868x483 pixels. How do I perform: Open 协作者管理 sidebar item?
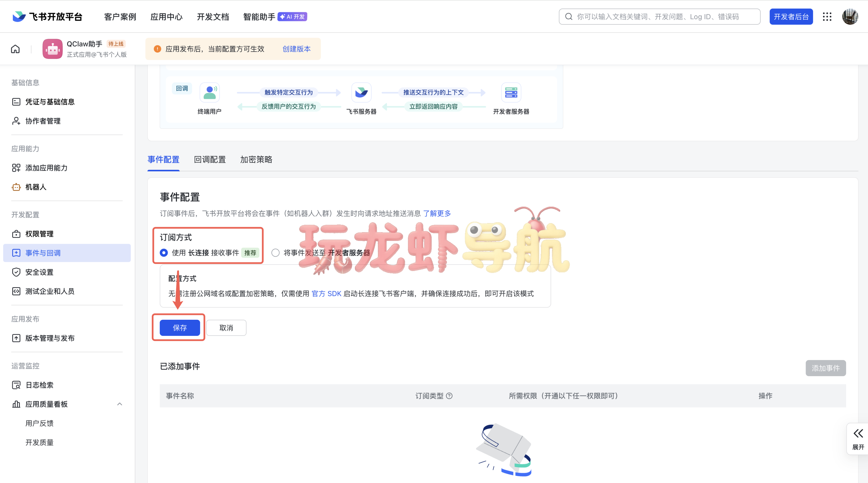[x=67, y=121]
